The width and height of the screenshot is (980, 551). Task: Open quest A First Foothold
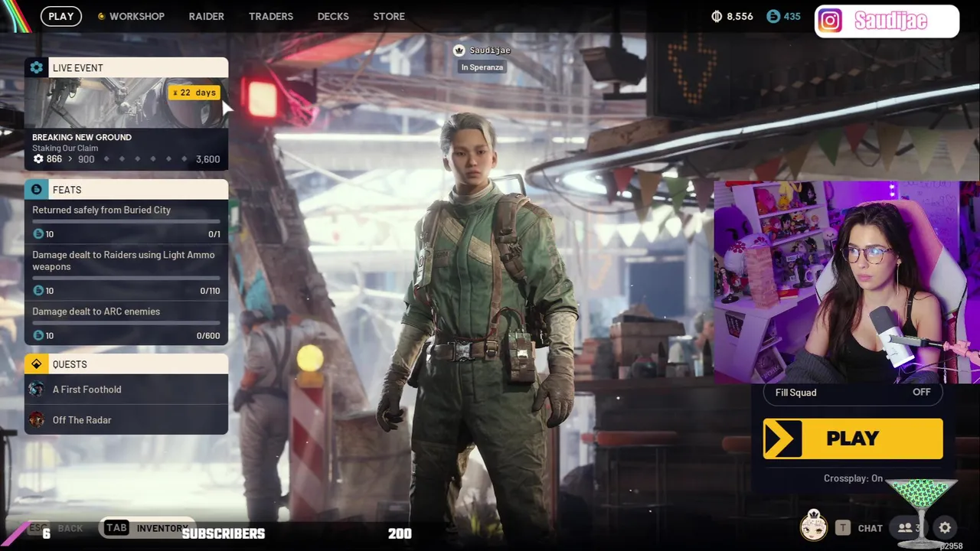point(126,390)
